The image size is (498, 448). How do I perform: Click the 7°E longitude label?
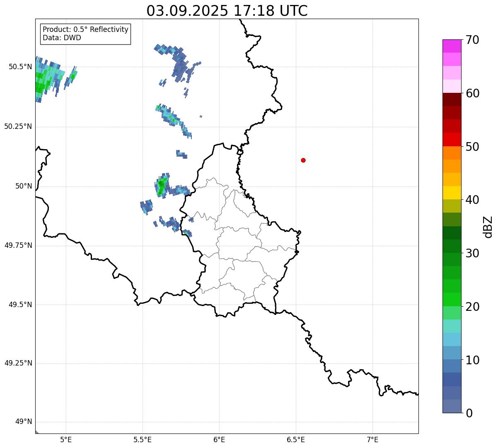tap(372, 439)
